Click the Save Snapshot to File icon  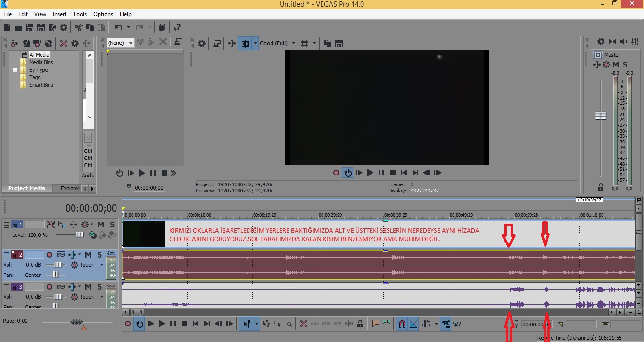(x=339, y=43)
